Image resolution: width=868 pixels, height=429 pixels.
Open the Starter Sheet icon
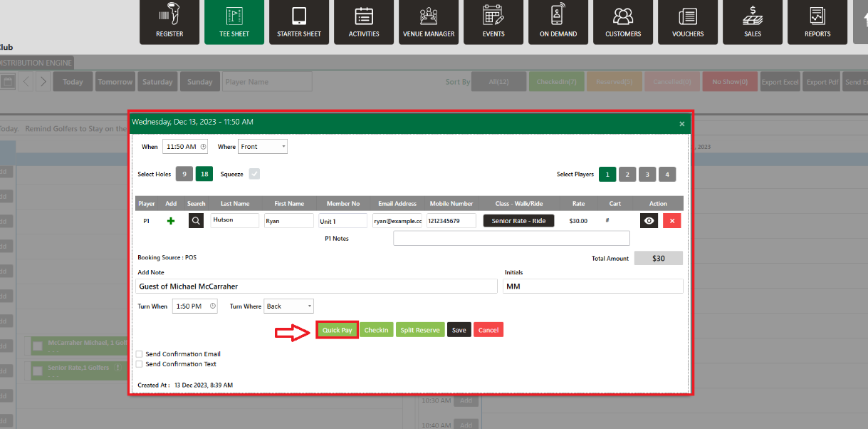tap(299, 22)
